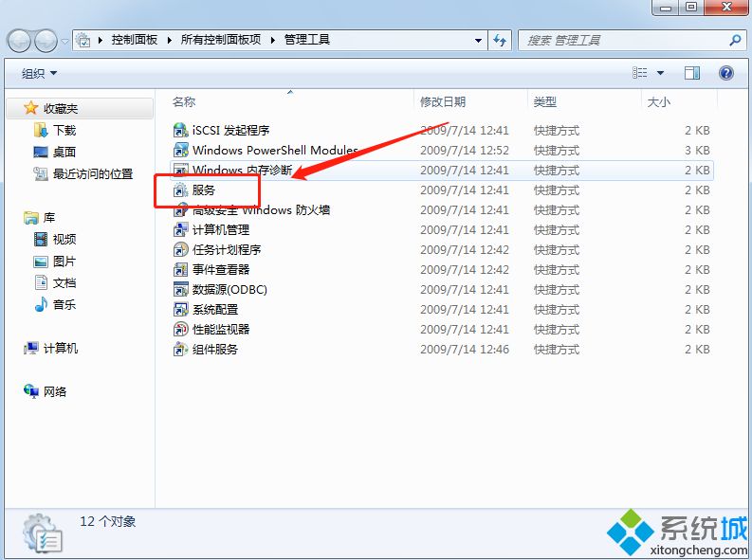Expand the address bar history dropdown
Viewport: 752px width, 560px height.
478,40
